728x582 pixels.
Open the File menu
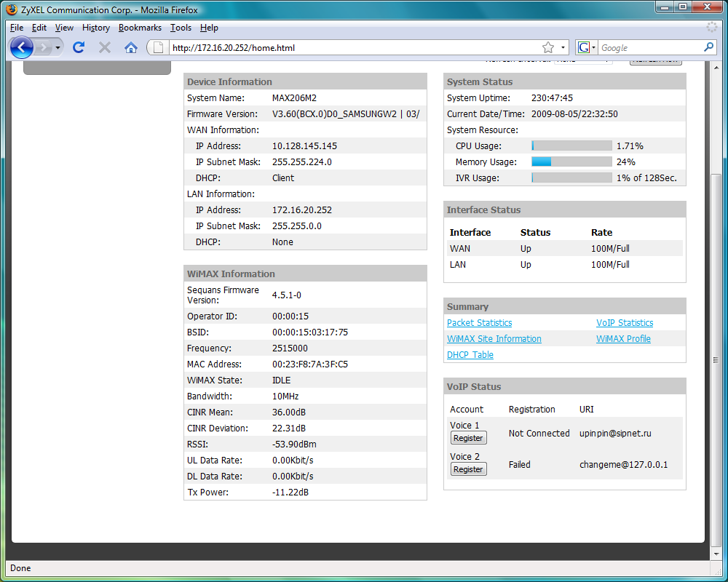[17, 28]
